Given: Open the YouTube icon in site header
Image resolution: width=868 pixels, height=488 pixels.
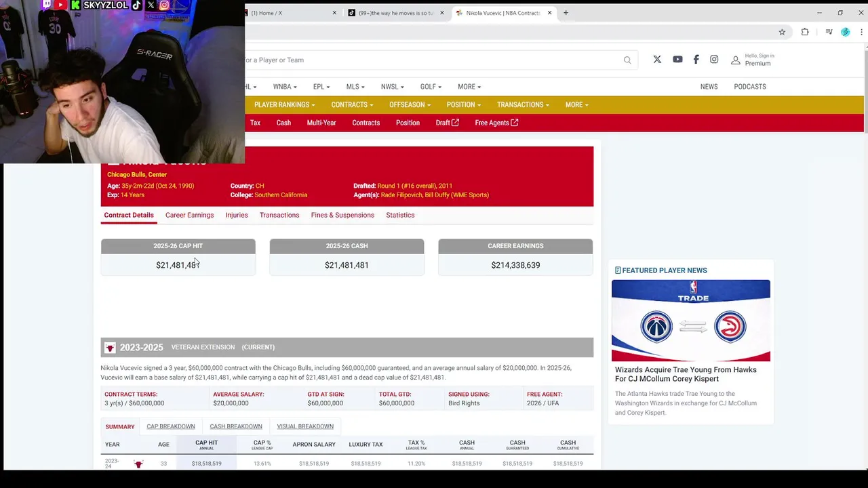Looking at the screenshot, I should [677, 60].
